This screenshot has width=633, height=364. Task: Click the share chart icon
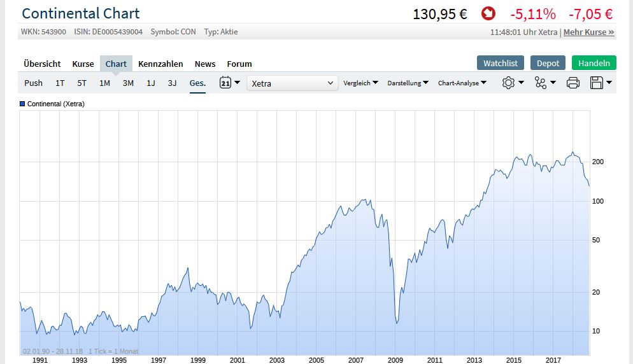pyautogui.click(x=540, y=83)
